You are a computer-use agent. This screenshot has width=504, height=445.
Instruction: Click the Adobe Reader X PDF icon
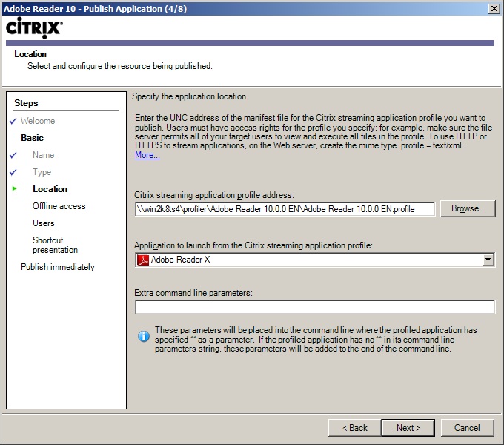(143, 260)
